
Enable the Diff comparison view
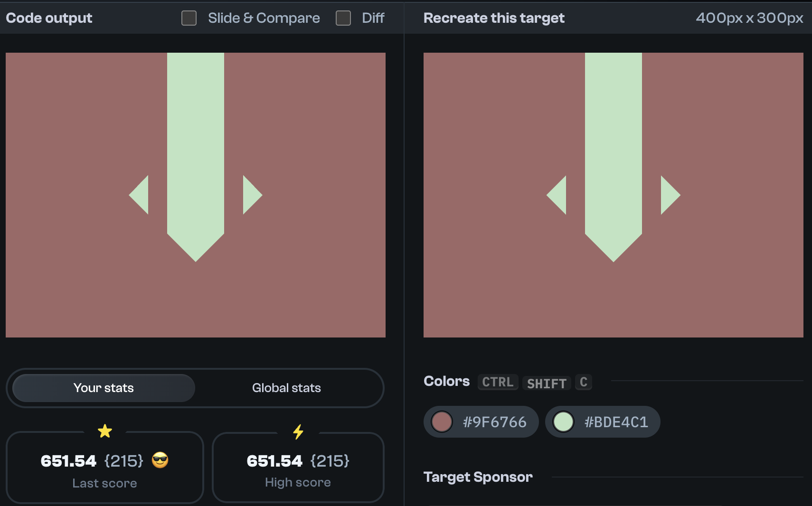(x=343, y=18)
